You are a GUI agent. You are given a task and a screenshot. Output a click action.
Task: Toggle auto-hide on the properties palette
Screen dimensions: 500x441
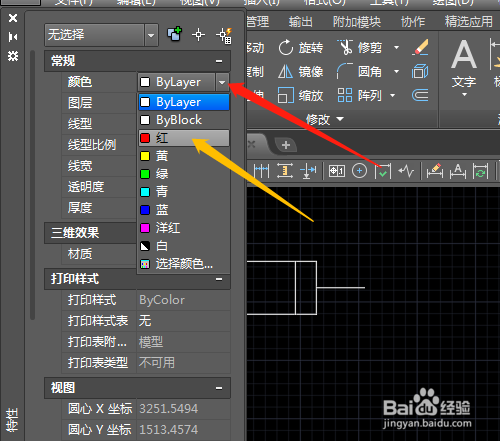click(x=13, y=37)
